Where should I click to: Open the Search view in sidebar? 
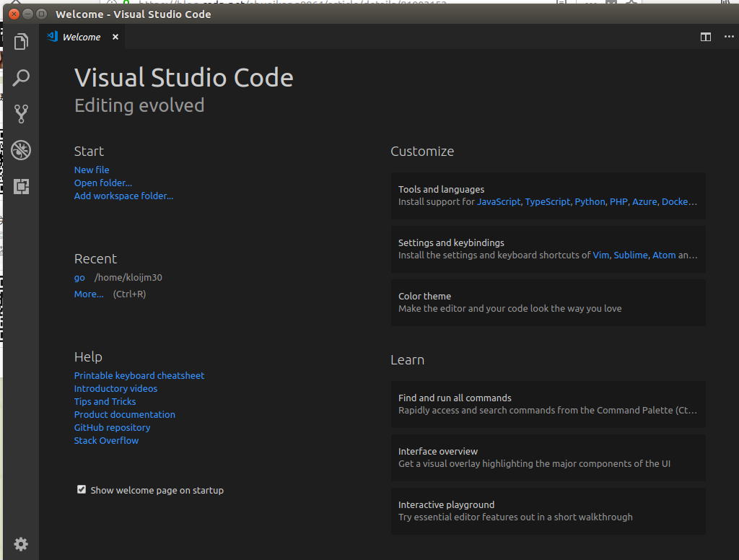[21, 78]
